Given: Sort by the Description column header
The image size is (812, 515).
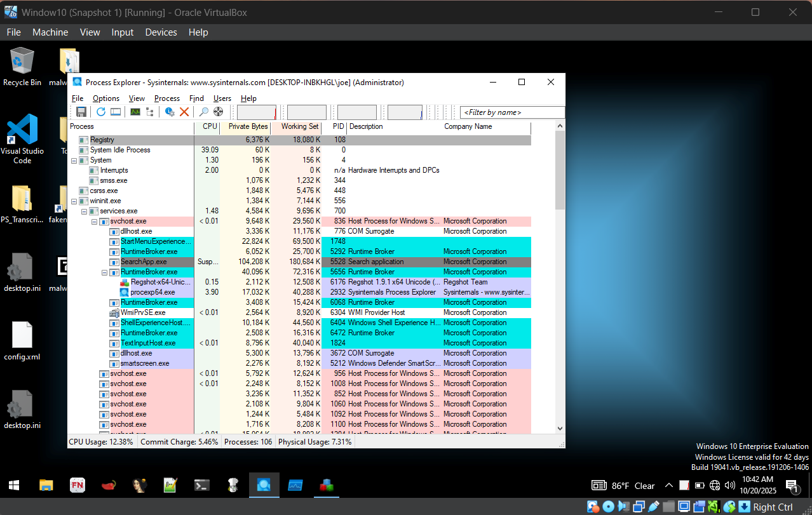Looking at the screenshot, I should tap(395, 126).
